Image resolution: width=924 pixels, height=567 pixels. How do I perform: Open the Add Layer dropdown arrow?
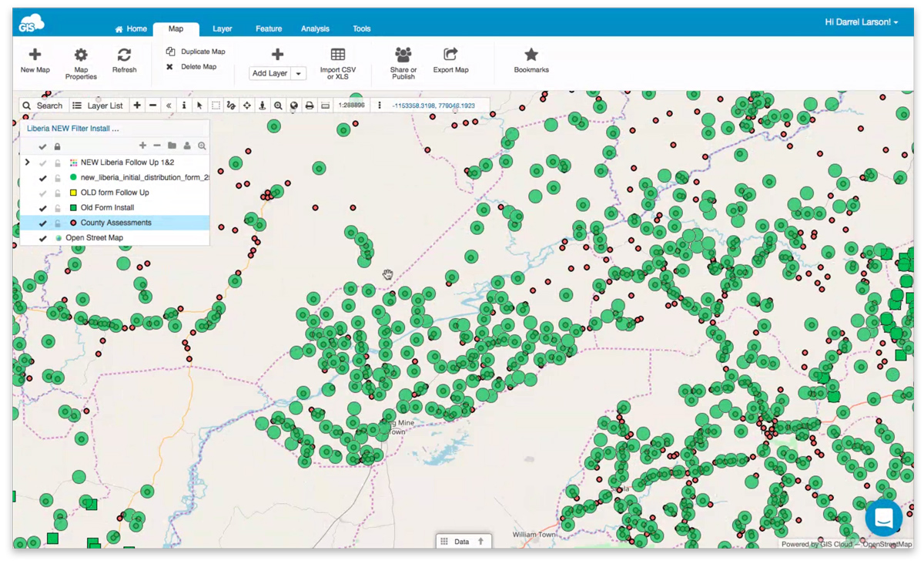pyautogui.click(x=299, y=74)
